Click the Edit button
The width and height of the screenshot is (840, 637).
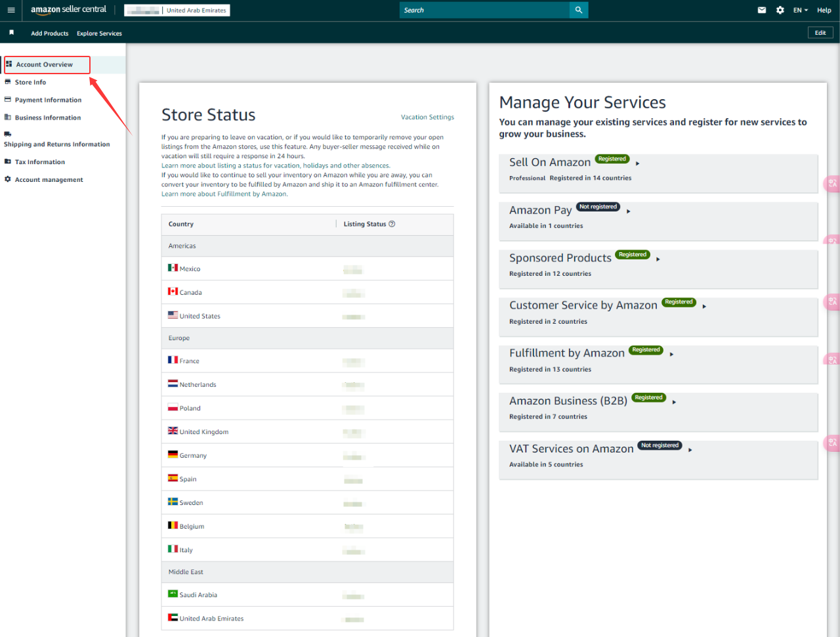(x=820, y=33)
